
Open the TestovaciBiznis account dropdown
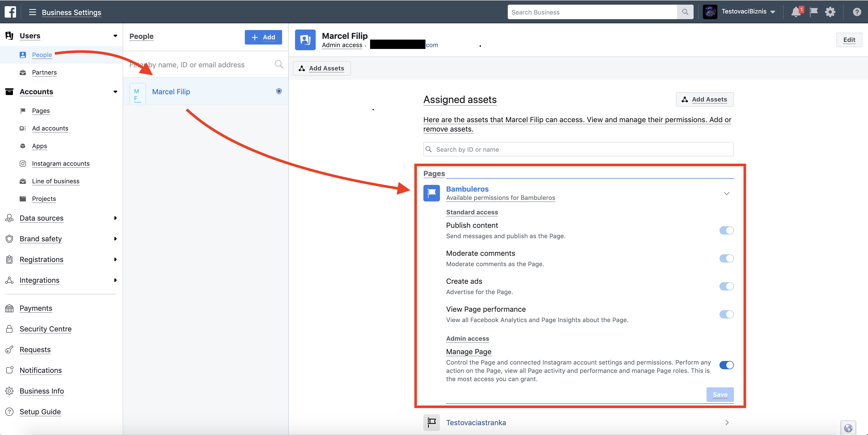tap(748, 12)
